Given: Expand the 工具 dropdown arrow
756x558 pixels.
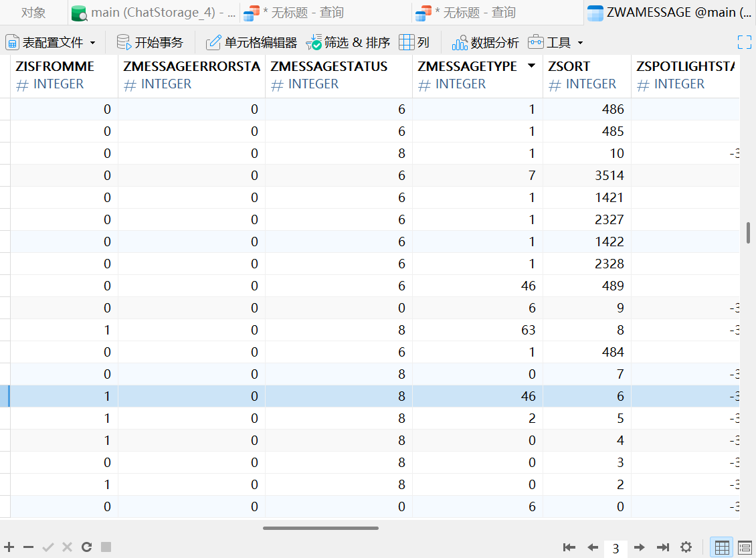Looking at the screenshot, I should coord(580,43).
